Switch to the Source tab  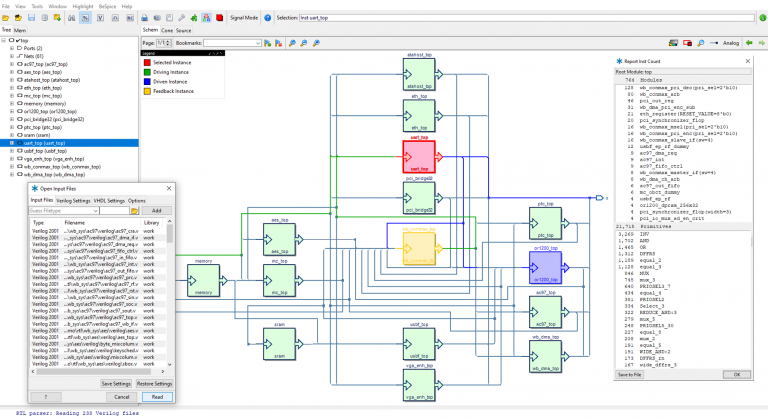[183, 30]
